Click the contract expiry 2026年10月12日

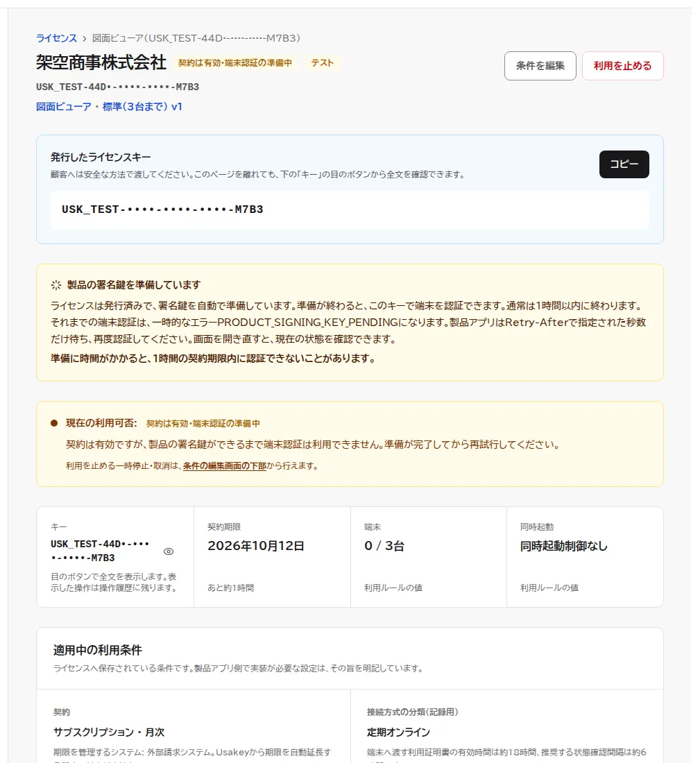255,546
